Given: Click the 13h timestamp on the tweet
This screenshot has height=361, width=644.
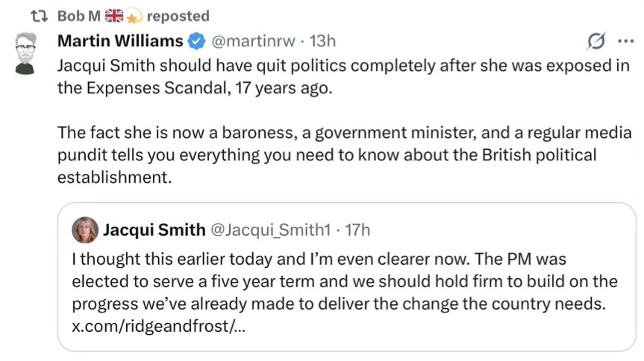Looking at the screenshot, I should 322,40.
